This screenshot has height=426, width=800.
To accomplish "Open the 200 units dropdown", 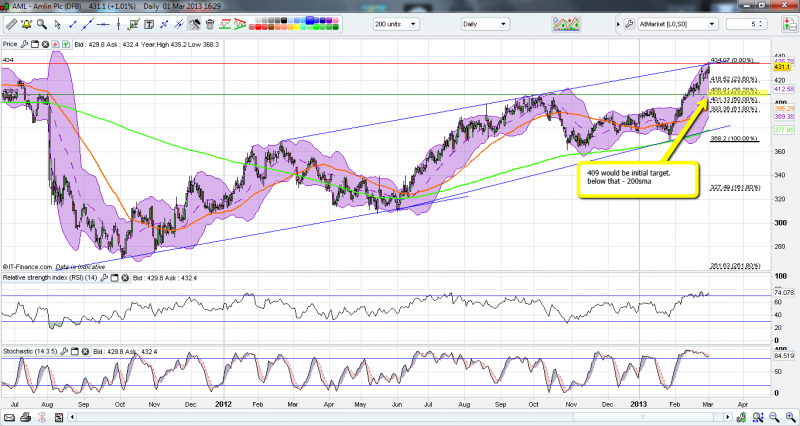I will coord(409,22).
